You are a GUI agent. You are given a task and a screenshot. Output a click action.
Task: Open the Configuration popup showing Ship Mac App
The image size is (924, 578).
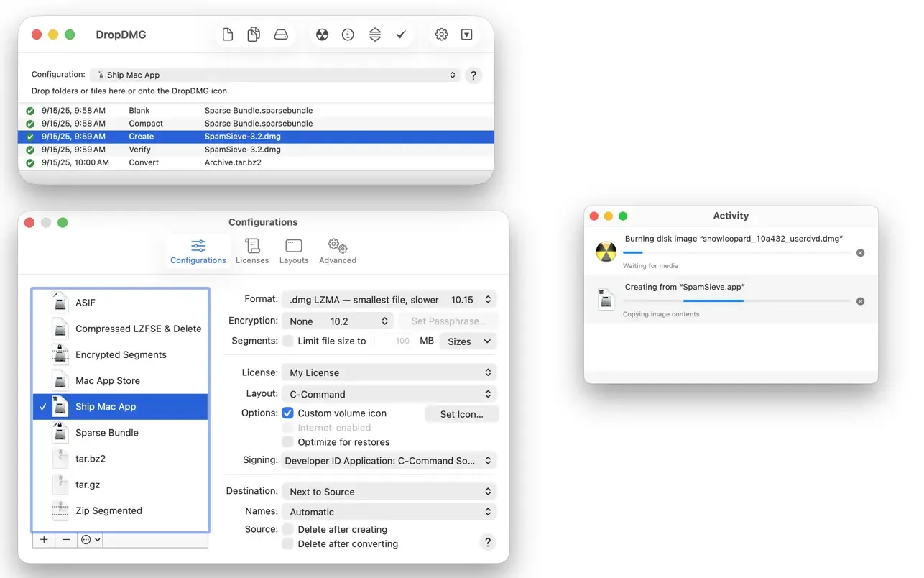(x=275, y=75)
